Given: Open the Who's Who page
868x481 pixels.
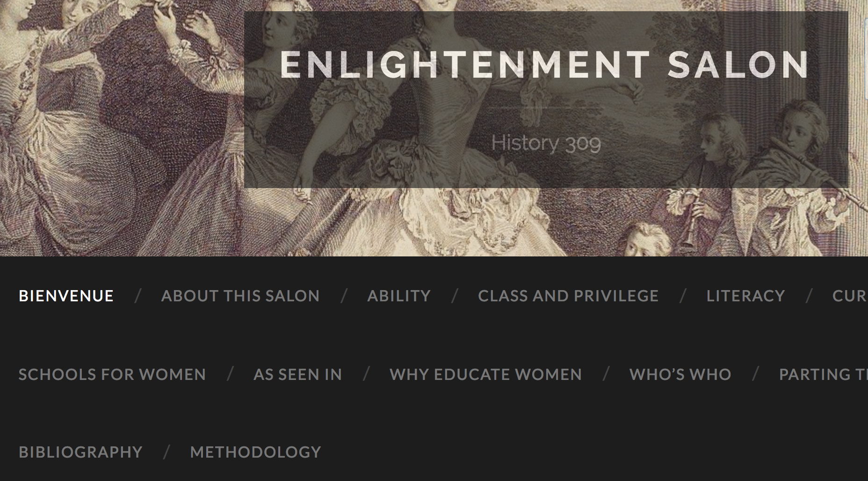Looking at the screenshot, I should (680, 374).
